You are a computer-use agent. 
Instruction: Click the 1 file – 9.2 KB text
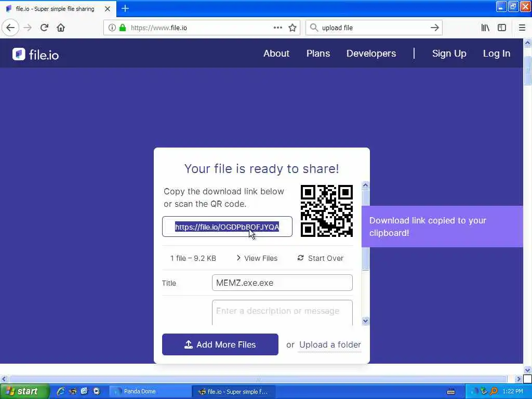[x=193, y=258]
